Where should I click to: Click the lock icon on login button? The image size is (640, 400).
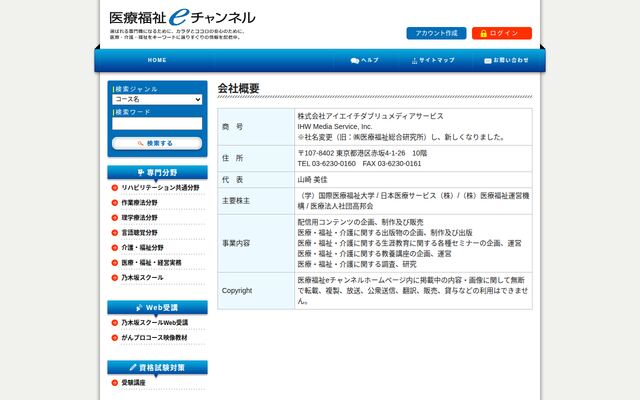click(x=483, y=33)
